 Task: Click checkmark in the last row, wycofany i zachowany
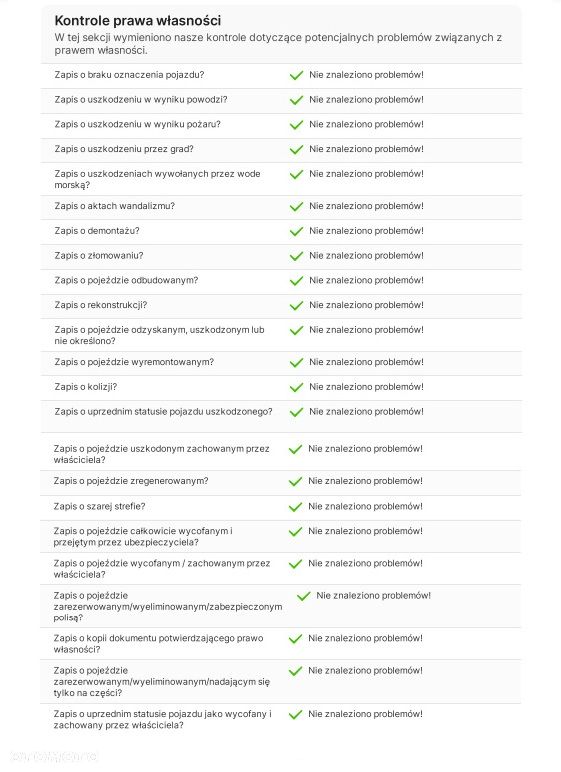(x=295, y=715)
